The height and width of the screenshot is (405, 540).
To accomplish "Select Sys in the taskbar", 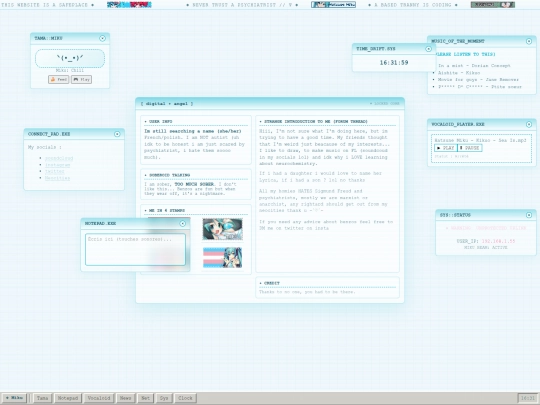I will (164, 398).
